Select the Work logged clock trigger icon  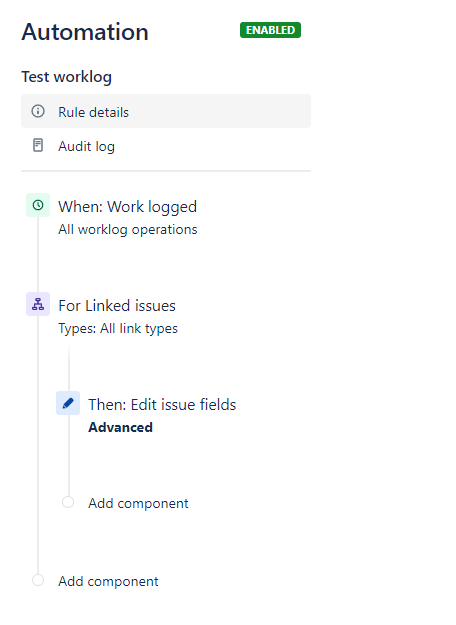click(x=38, y=205)
